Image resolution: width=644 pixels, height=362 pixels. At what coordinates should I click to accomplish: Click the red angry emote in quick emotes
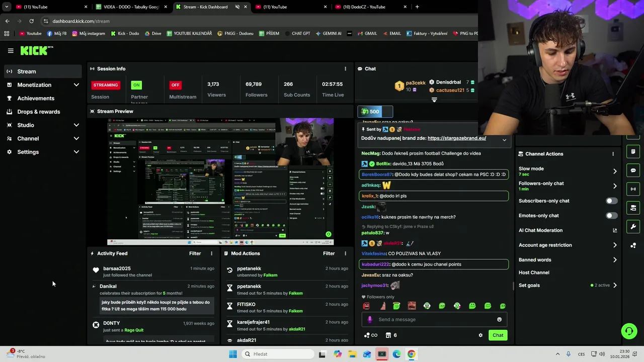click(x=366, y=306)
